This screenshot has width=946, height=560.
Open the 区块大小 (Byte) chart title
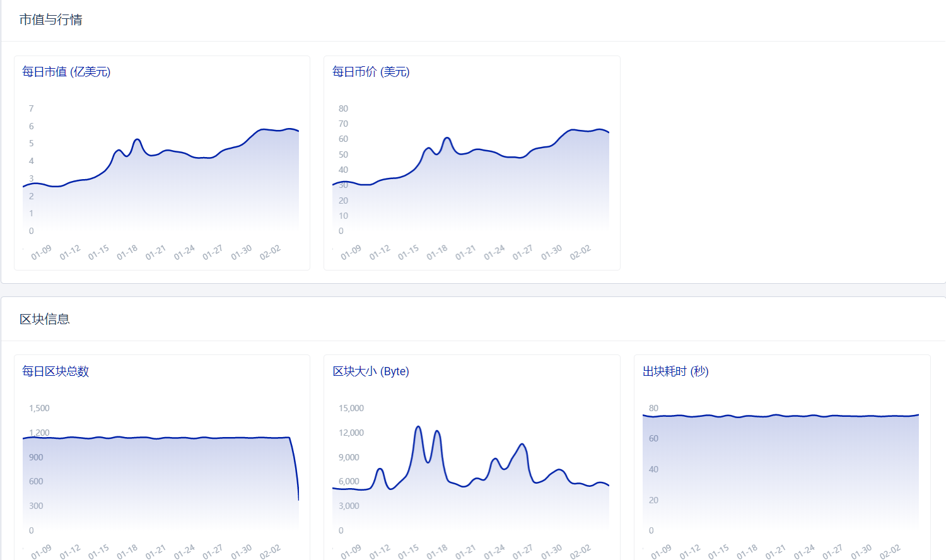coord(371,371)
